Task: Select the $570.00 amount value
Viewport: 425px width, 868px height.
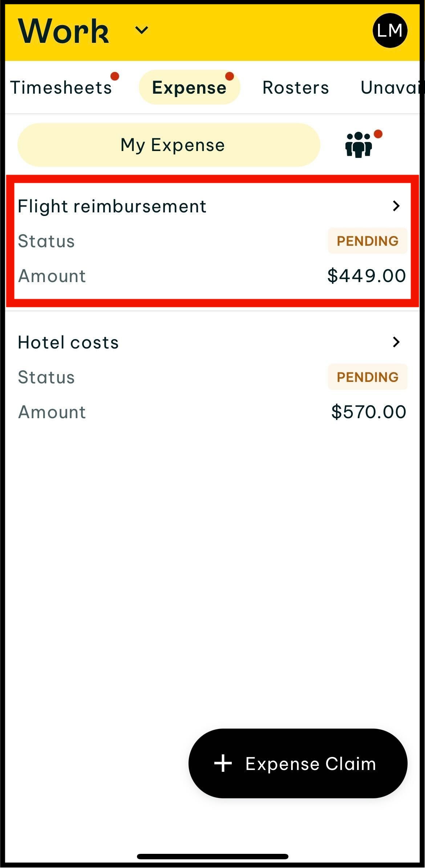Action: pyautogui.click(x=368, y=412)
